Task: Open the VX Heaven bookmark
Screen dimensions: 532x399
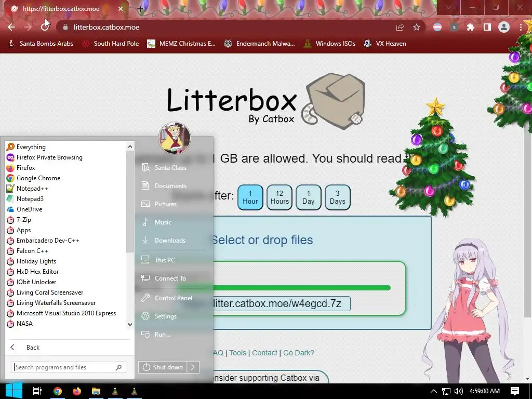Action: (x=385, y=44)
